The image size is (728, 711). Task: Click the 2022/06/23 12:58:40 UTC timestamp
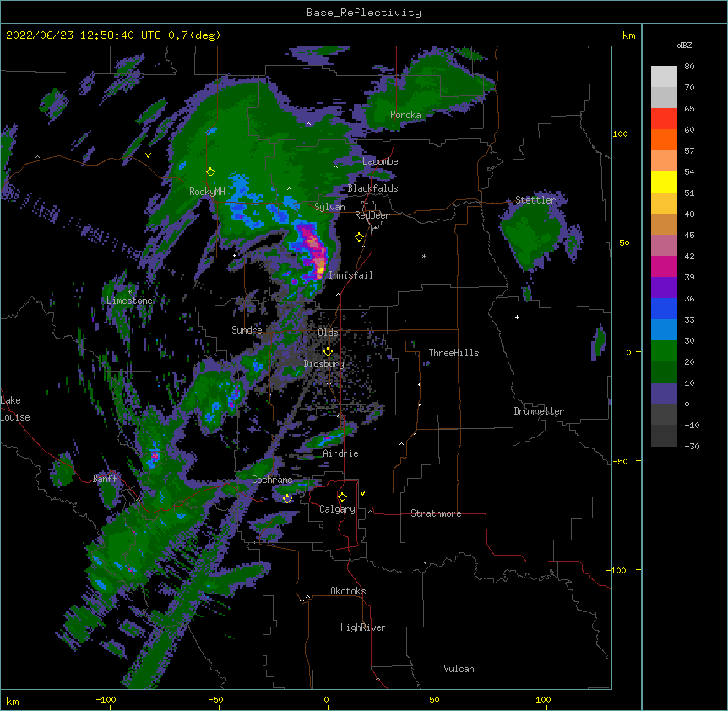[x=83, y=35]
